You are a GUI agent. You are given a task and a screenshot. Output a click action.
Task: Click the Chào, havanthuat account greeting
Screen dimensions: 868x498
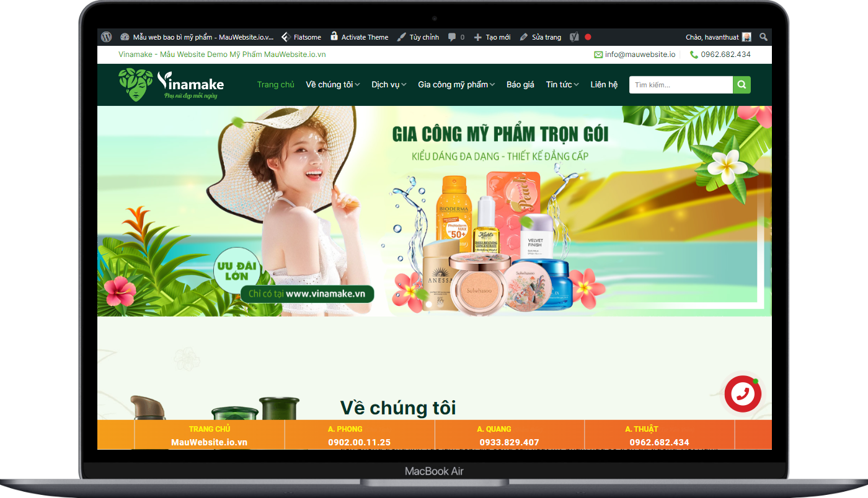(x=712, y=37)
